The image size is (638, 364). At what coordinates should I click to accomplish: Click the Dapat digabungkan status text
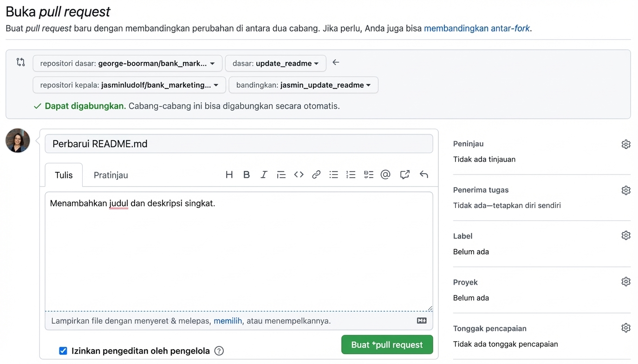pyautogui.click(x=85, y=106)
